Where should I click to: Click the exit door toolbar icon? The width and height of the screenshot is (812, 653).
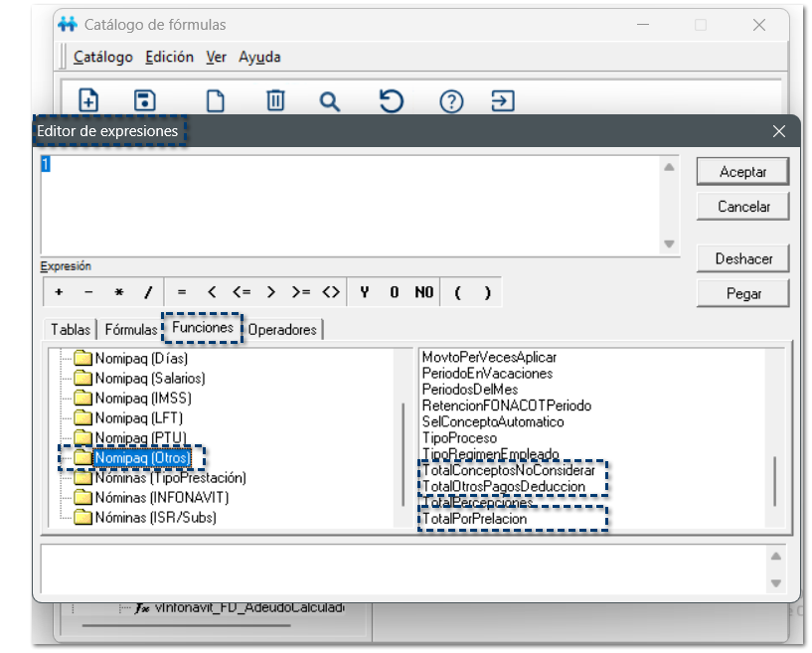[x=504, y=100]
